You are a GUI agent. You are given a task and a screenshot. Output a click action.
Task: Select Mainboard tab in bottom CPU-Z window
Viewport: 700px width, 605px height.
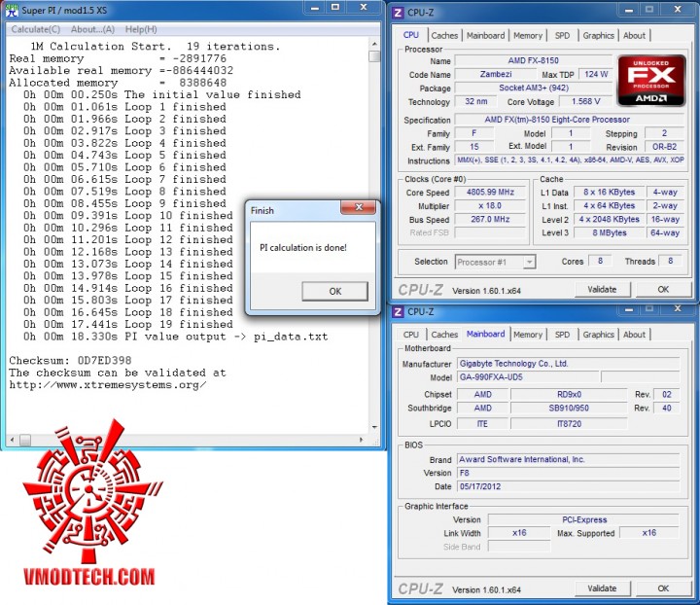(485, 334)
